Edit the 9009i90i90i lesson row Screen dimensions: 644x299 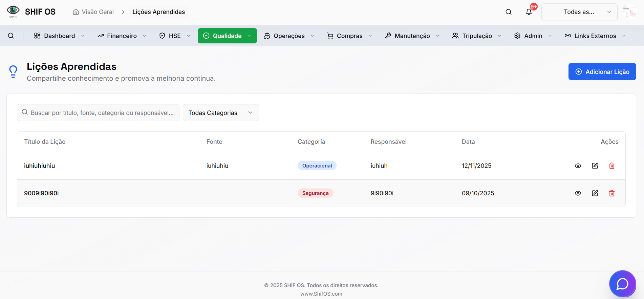[x=595, y=193]
